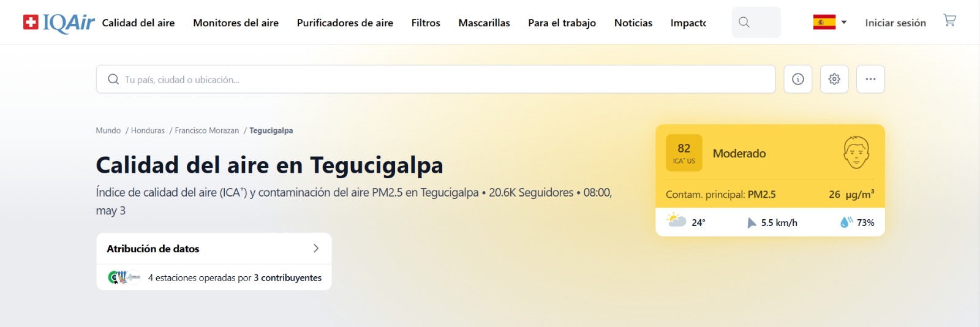The height and width of the screenshot is (327, 980).
Task: Click the 3 contribuyentes text
Action: [288, 277]
